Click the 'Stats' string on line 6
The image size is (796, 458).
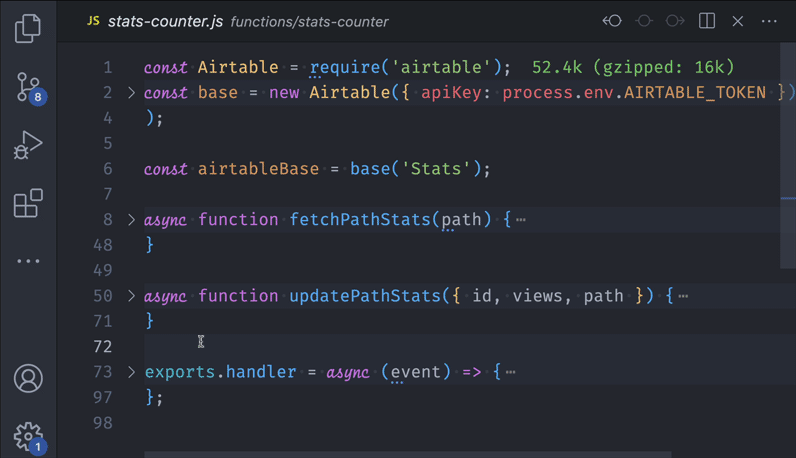point(436,169)
